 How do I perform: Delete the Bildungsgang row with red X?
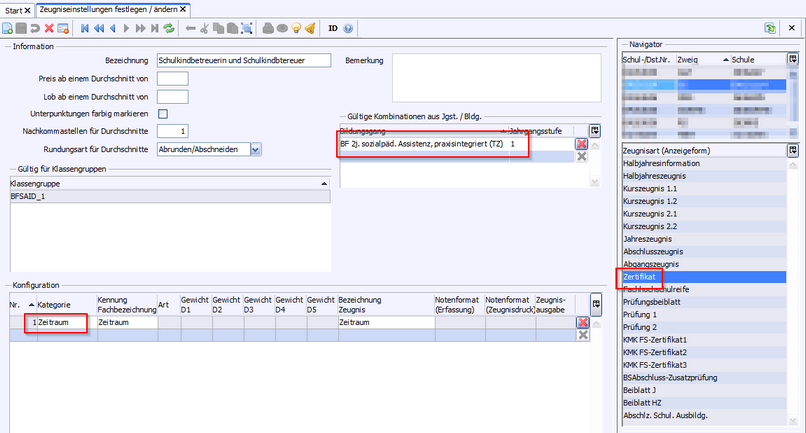point(581,144)
